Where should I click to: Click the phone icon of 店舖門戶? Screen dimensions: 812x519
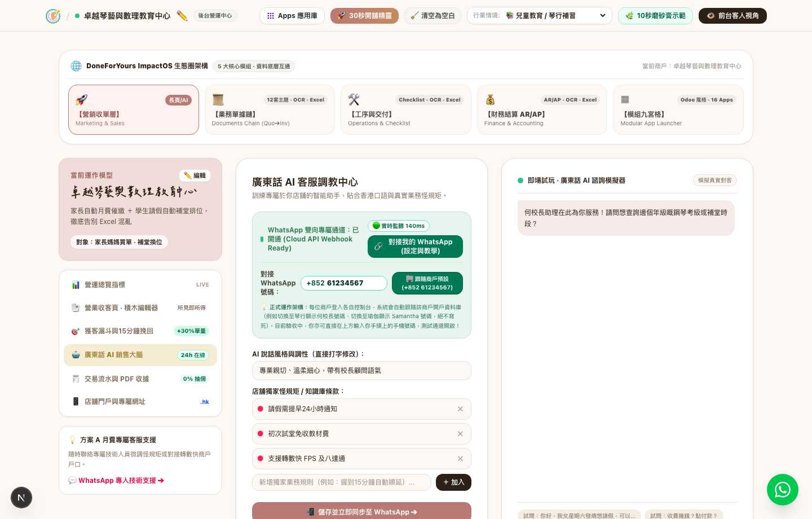tap(76, 402)
